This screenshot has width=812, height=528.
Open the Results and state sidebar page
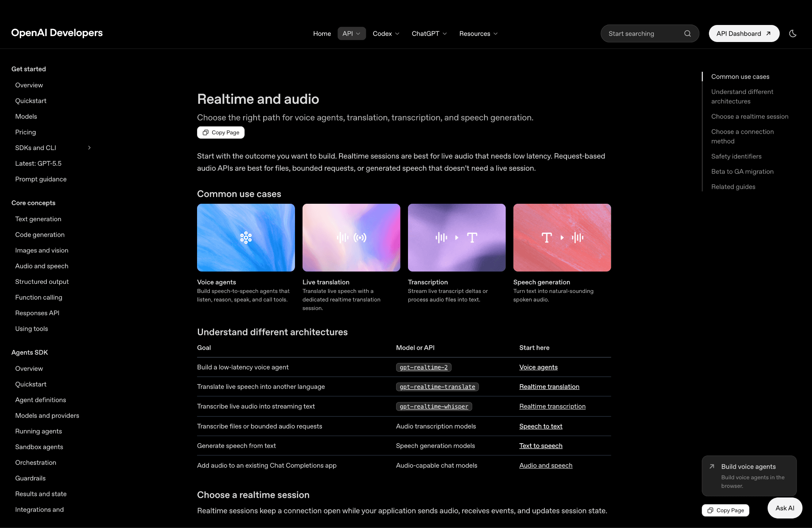click(41, 494)
